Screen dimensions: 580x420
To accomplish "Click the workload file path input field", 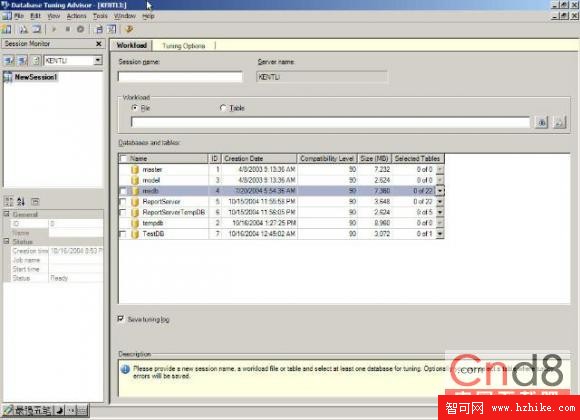I will (330, 122).
